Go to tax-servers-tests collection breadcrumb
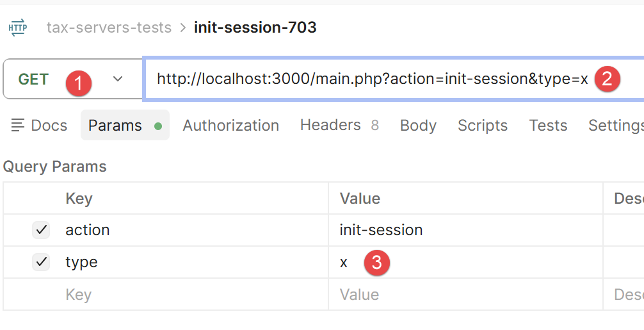This screenshot has height=330, width=644. point(109,28)
